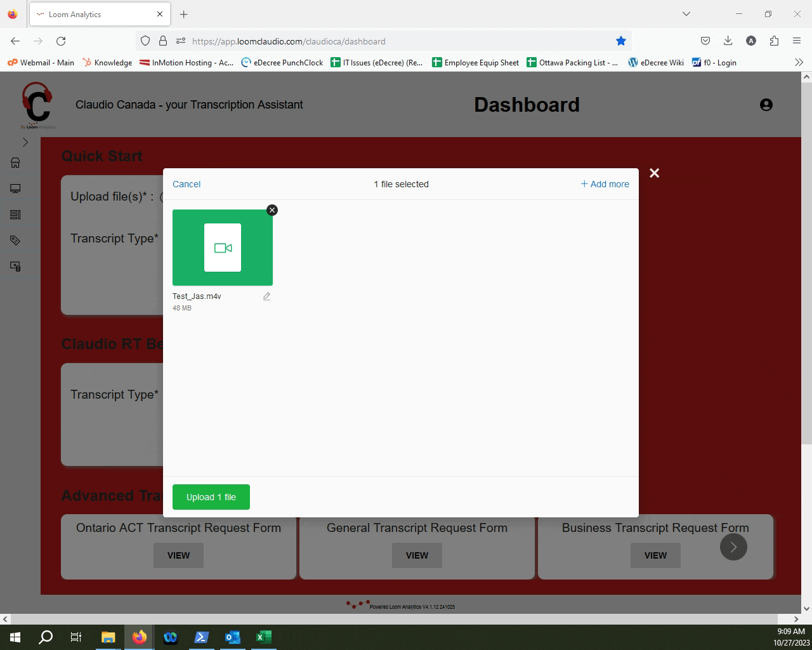Open Outlook from taskbar
The height and width of the screenshot is (650, 812).
point(233,637)
